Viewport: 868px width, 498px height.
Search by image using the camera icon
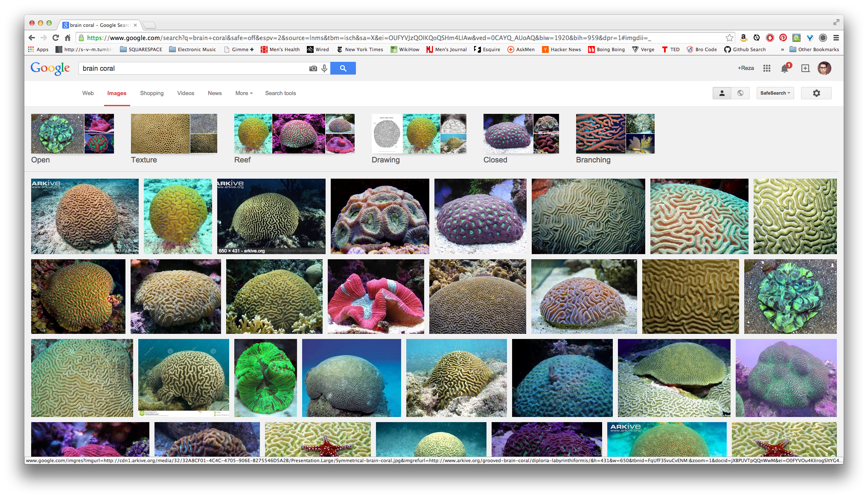[313, 68]
